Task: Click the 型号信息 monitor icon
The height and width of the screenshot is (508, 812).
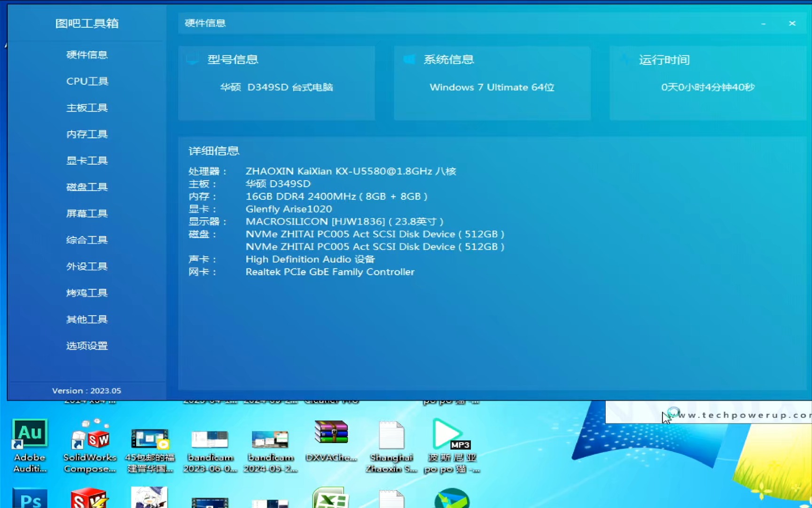Action: 192,60
